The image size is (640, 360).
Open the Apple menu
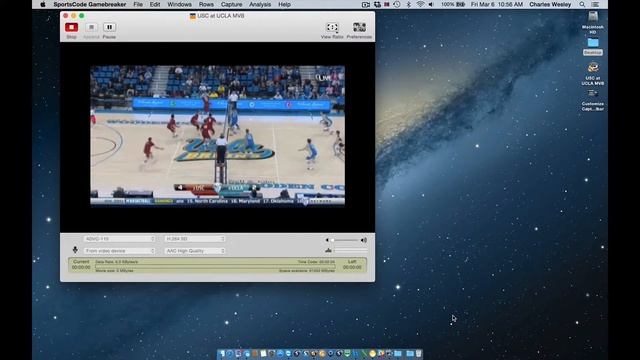(42, 4)
